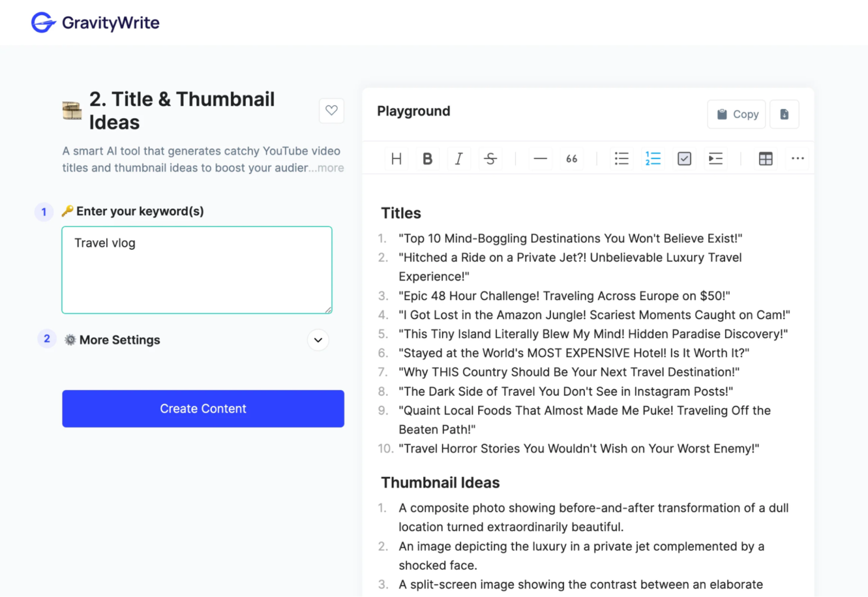868x597 pixels.
Task: Copy the Playground content
Action: (x=736, y=114)
